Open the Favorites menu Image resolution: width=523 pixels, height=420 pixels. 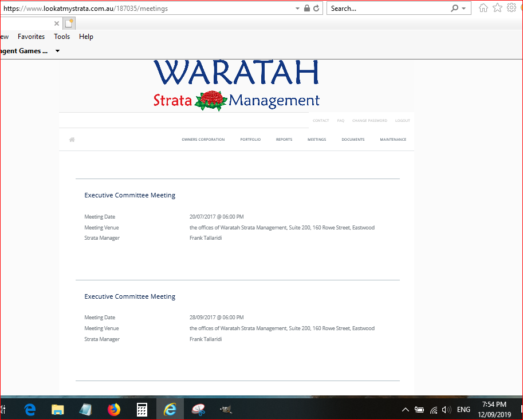pos(31,37)
